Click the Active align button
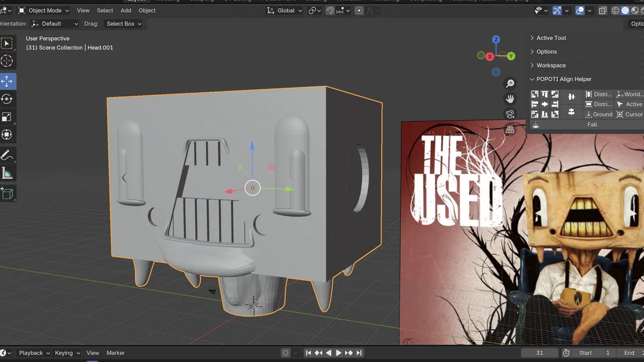This screenshot has height=362, width=644. point(630,104)
